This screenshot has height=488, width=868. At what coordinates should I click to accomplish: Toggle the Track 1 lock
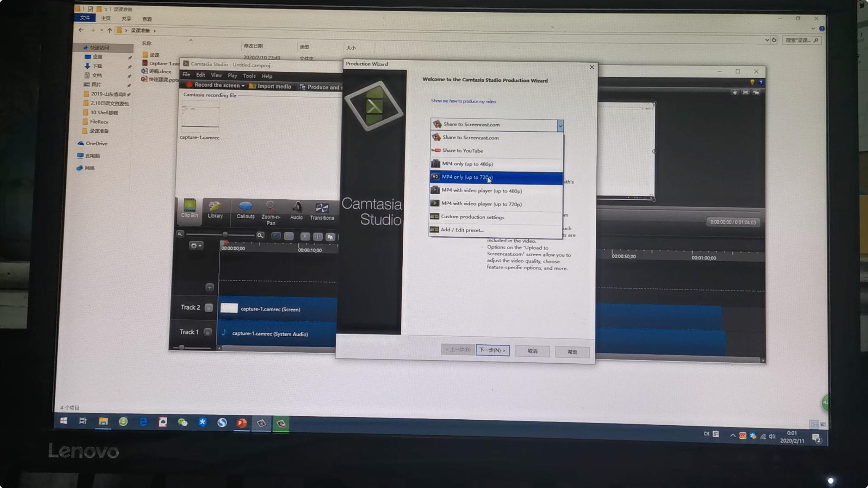point(207,332)
